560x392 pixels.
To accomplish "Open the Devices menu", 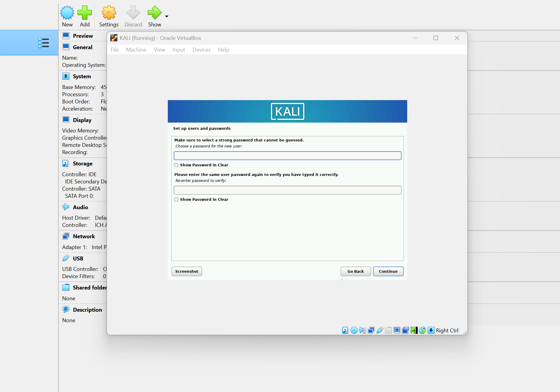I will coord(201,50).
